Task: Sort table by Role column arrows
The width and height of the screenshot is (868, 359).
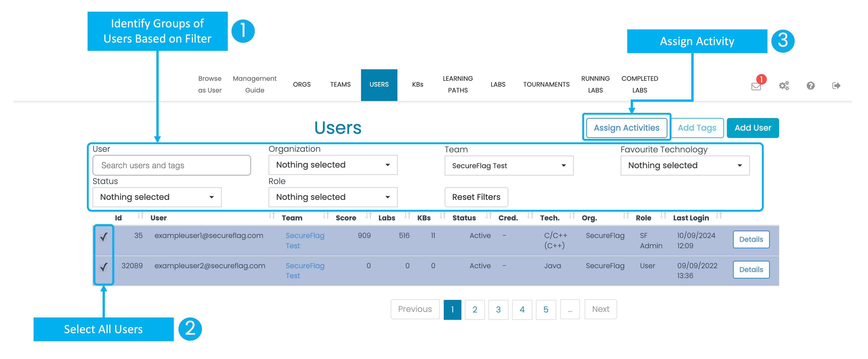Action: 663,215
